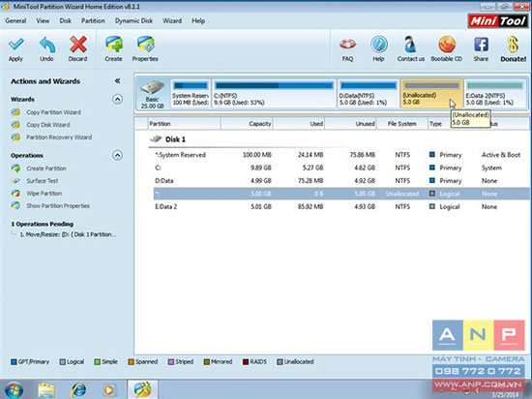
Task: Click the Discard red X icon
Action: tap(78, 45)
